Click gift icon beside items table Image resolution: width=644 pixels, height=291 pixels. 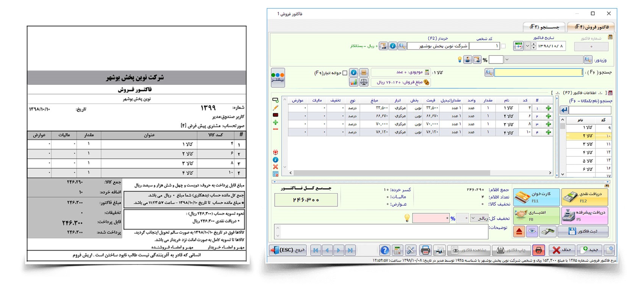275,152
